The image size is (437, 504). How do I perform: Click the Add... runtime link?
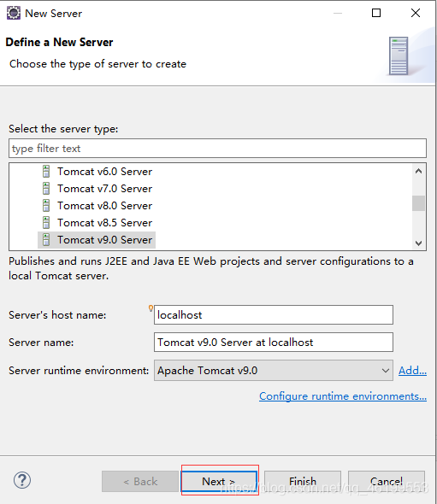point(412,371)
